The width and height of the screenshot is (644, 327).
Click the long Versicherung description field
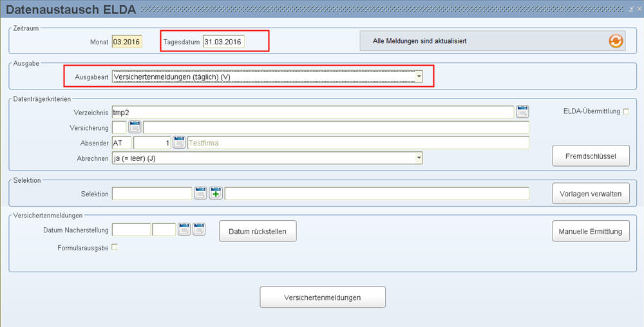coord(336,127)
